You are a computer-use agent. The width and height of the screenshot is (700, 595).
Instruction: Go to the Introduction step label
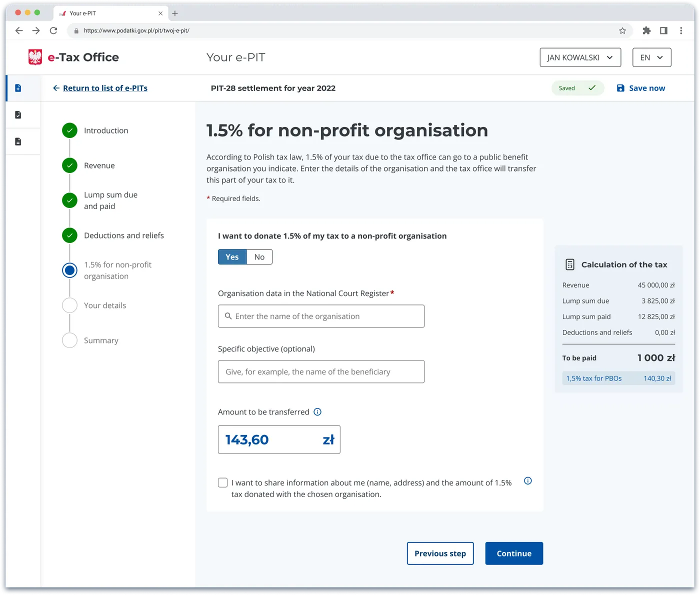coord(106,130)
